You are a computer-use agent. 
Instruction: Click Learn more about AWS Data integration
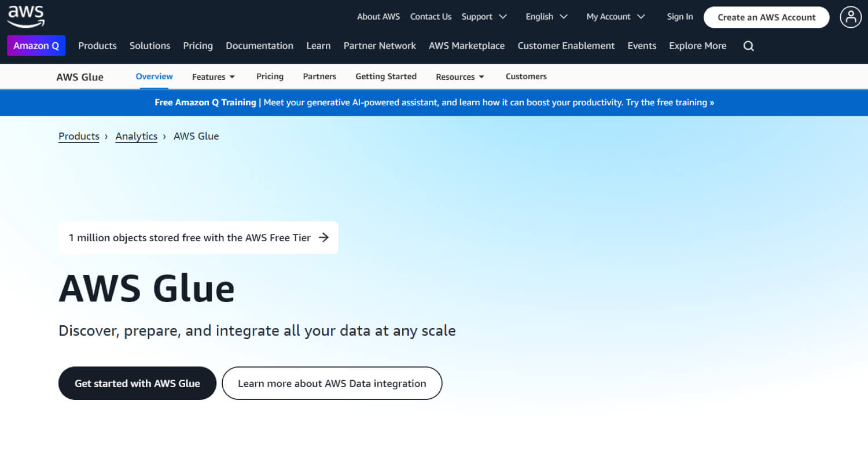coord(332,383)
